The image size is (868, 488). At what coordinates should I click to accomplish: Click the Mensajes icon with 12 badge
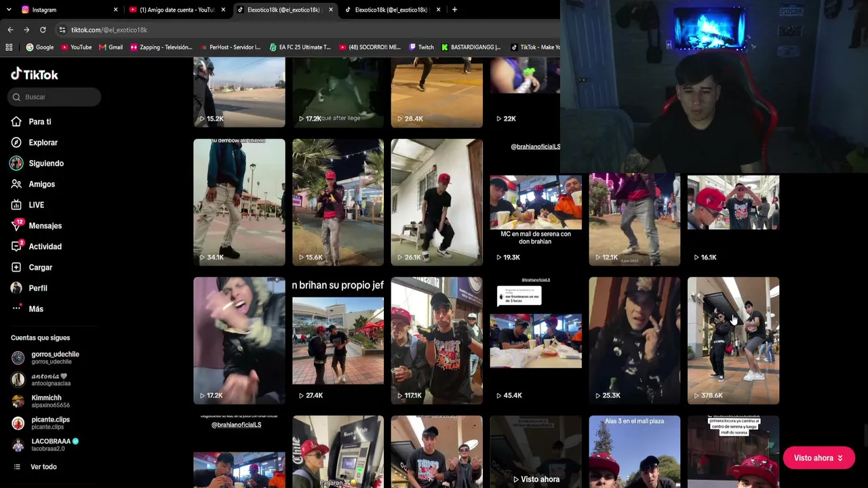pyautogui.click(x=17, y=226)
